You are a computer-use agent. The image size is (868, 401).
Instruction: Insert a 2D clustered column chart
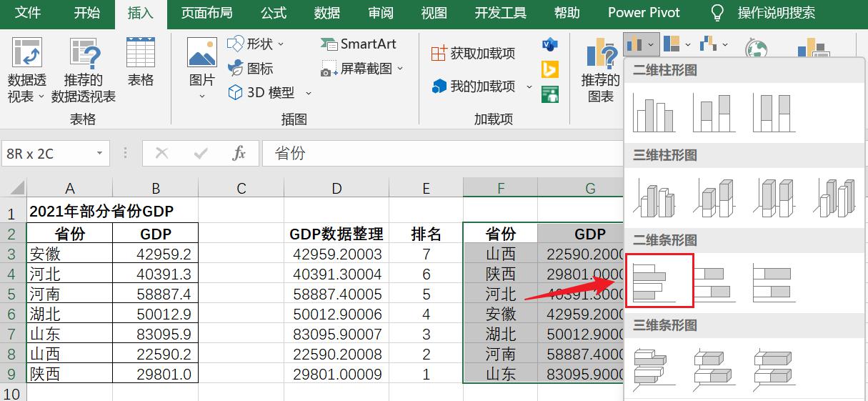tap(654, 114)
